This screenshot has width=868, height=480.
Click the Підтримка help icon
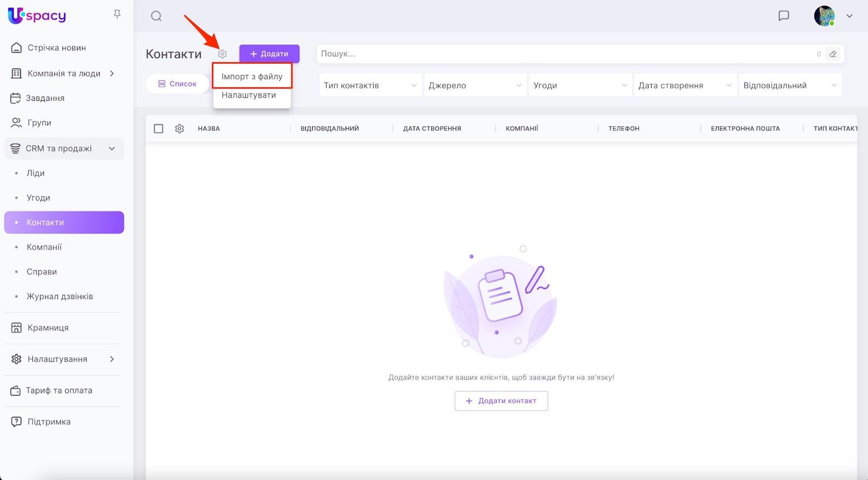click(16, 422)
